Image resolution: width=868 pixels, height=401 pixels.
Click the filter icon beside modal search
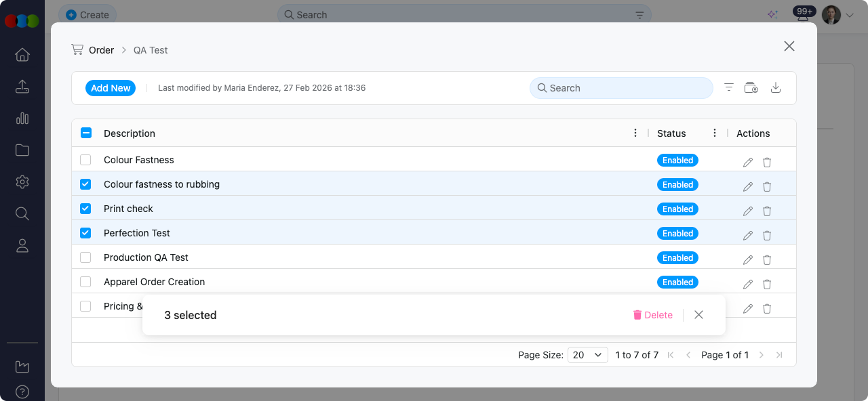tap(729, 88)
